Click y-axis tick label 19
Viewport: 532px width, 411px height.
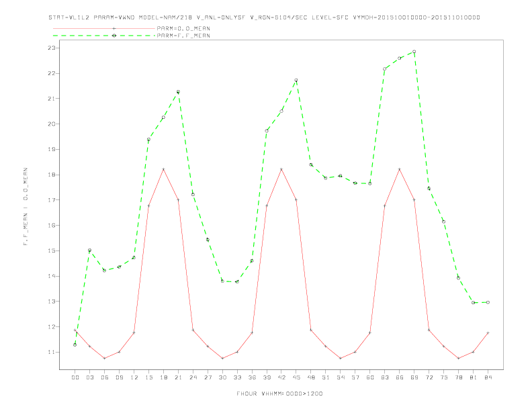pos(51,149)
